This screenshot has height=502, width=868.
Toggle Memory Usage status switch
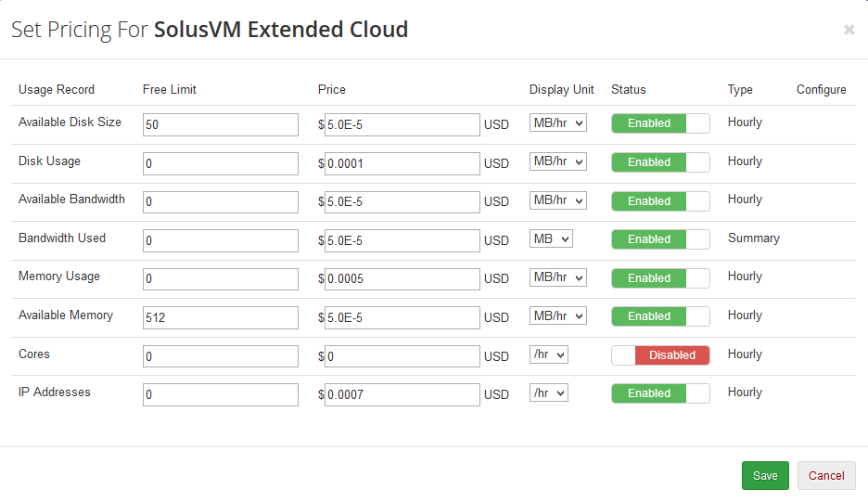click(660, 277)
